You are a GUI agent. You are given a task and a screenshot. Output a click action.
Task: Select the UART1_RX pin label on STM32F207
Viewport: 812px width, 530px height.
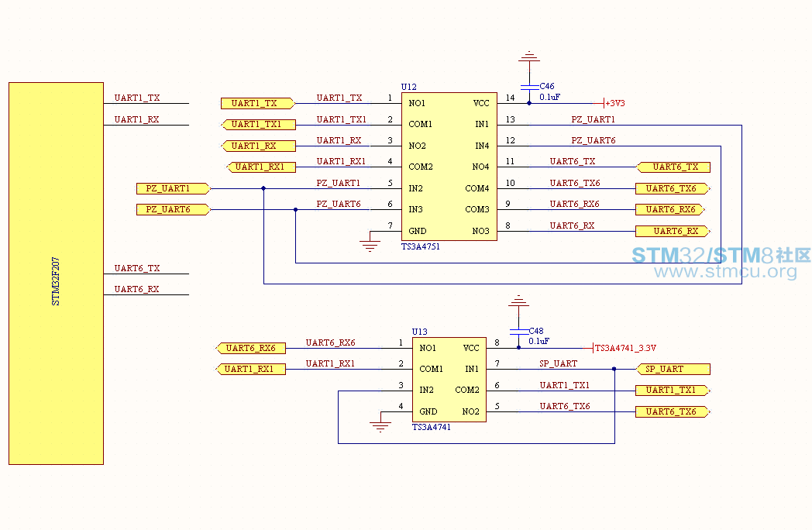pyautogui.click(x=136, y=119)
